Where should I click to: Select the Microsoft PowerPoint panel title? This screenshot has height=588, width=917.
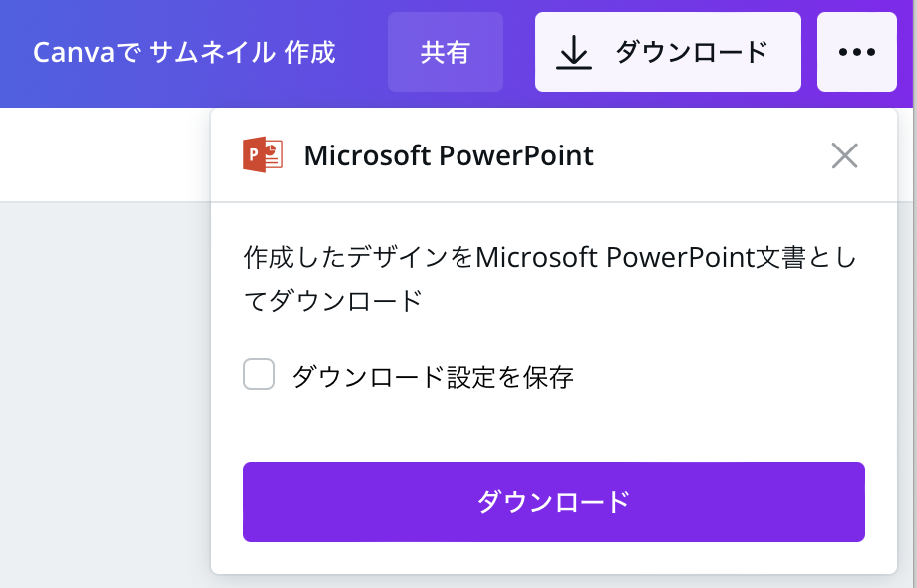(x=449, y=155)
